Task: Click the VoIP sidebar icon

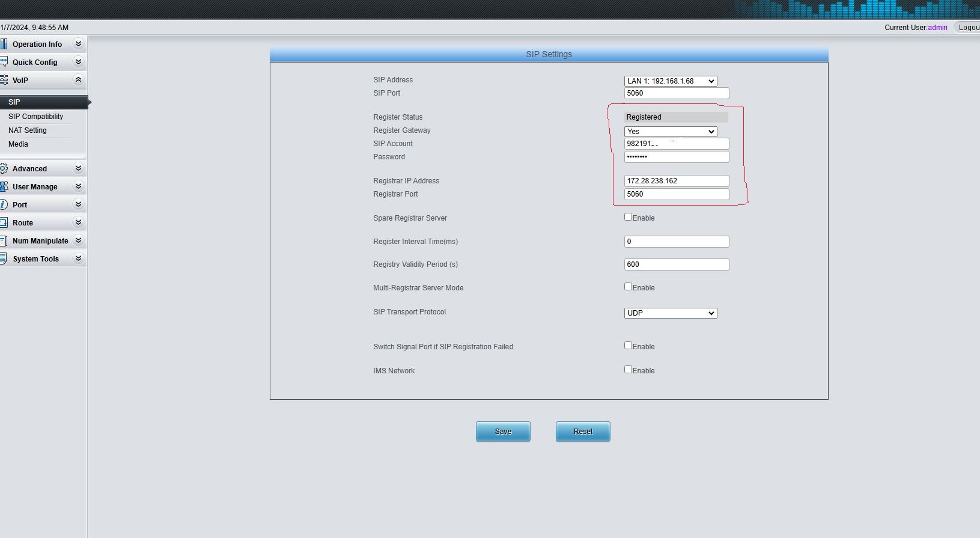Action: click(x=4, y=80)
